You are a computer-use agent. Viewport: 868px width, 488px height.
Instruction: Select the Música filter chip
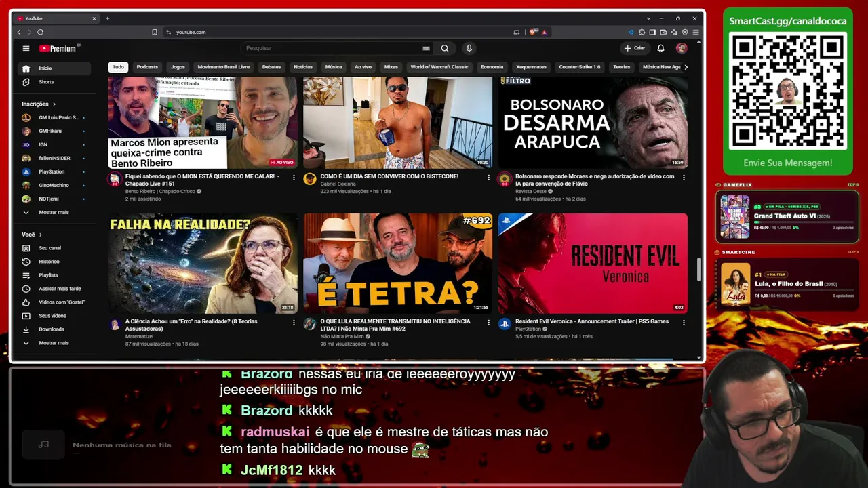click(334, 67)
